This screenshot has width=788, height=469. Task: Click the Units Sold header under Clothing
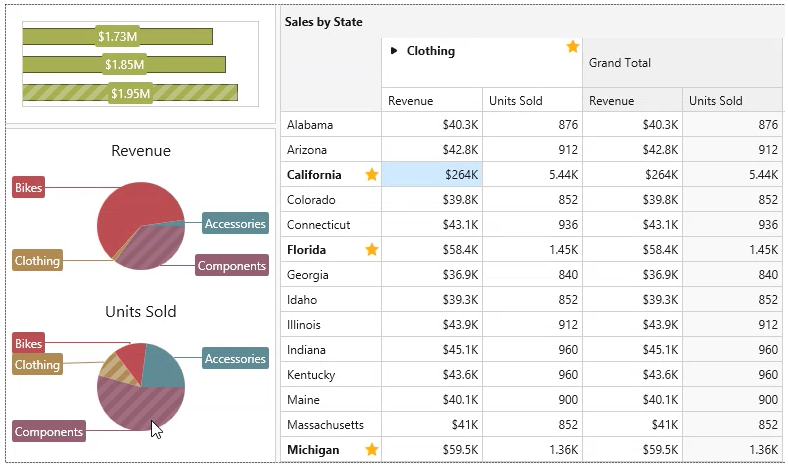pyautogui.click(x=516, y=100)
